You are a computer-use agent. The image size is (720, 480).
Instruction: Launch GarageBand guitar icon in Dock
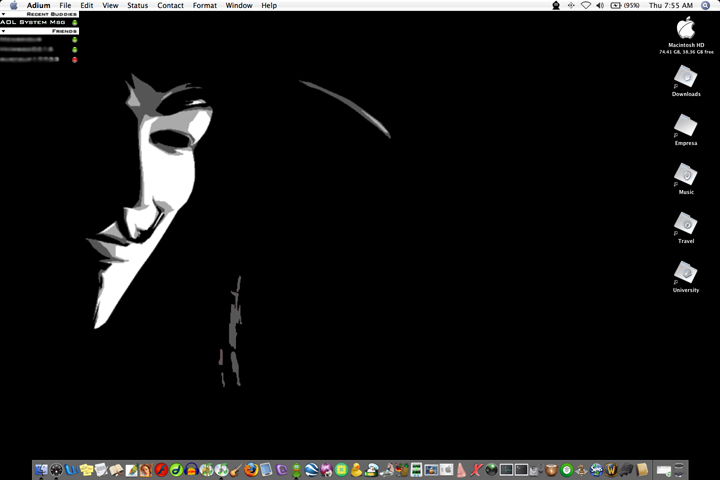pyautogui.click(x=236, y=470)
